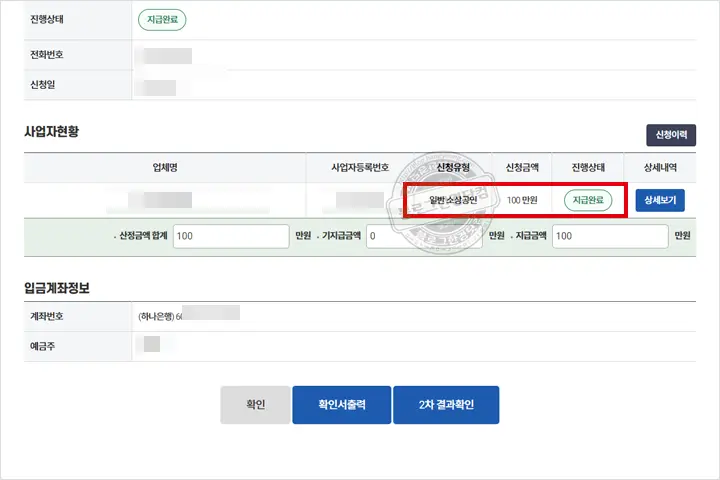
Task: Click the 지급완료 badge beside 진행상태 at top
Action: 162,20
